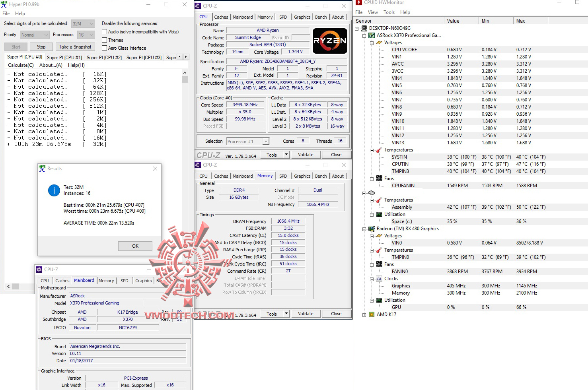Collapse the DESKTOP-N60O49G tree node
This screenshot has width=588, height=390.
pyautogui.click(x=357, y=29)
